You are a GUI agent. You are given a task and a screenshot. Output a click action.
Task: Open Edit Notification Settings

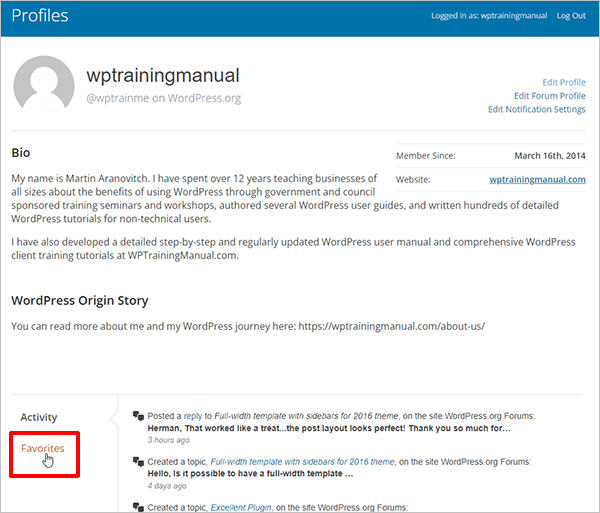pyautogui.click(x=537, y=110)
